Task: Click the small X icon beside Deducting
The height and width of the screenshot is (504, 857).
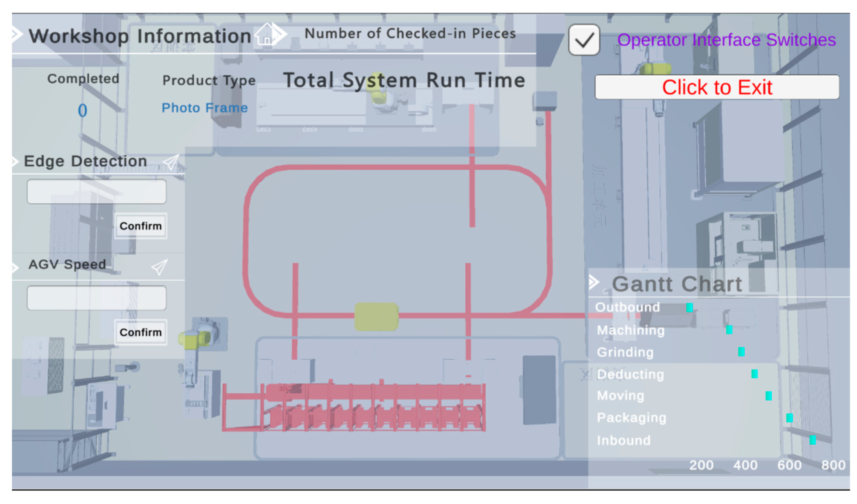Action: pyautogui.click(x=586, y=375)
